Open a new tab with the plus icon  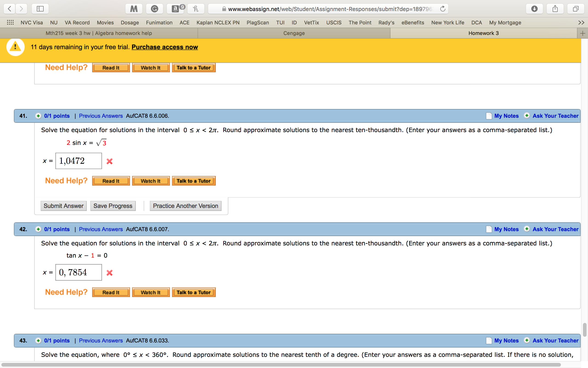582,33
